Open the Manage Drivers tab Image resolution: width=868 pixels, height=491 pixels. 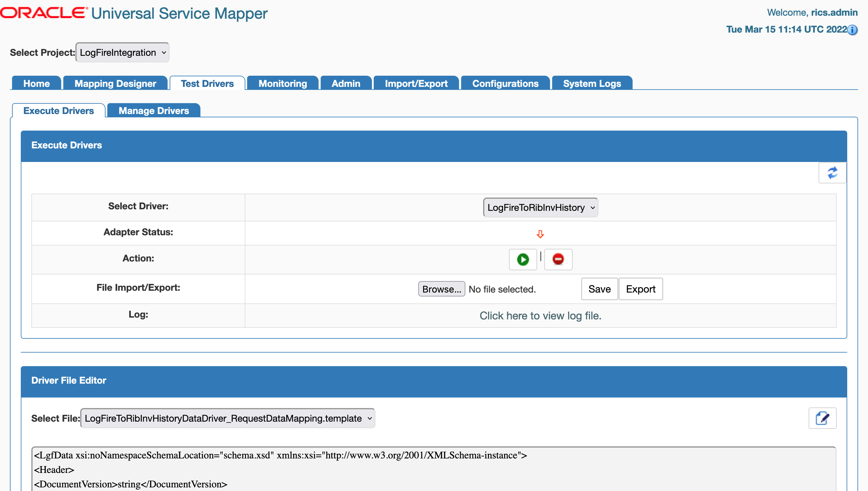point(154,111)
